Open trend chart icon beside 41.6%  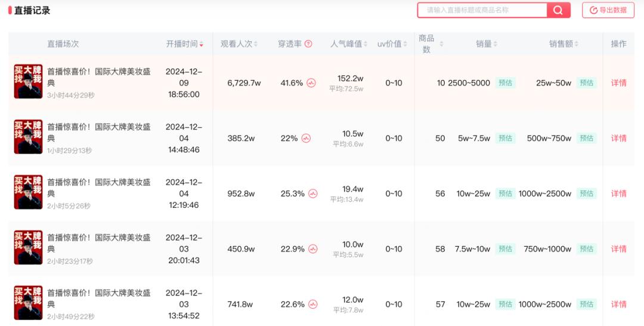(311, 83)
